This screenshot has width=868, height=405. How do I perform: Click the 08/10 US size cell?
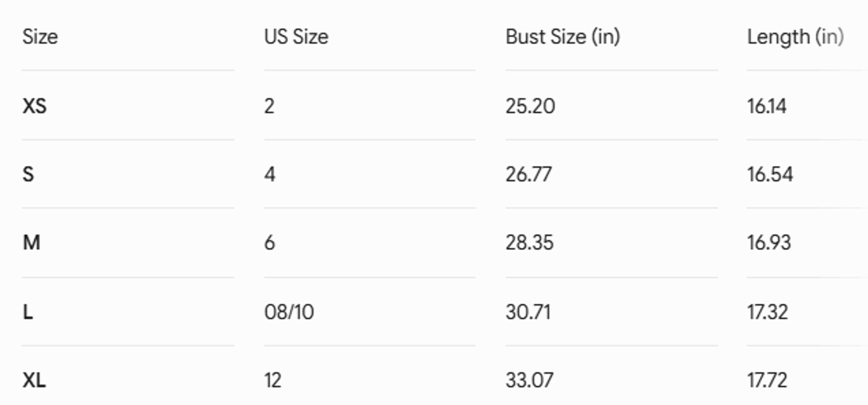point(289,312)
